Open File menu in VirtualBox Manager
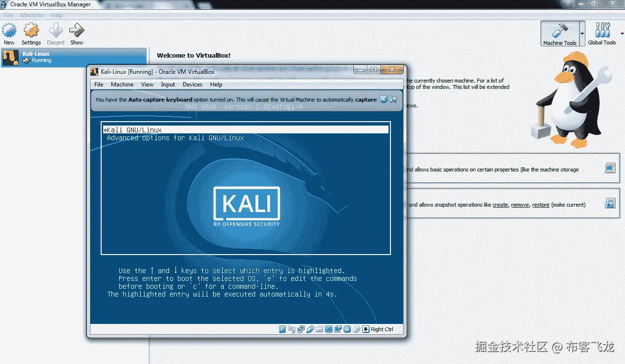This screenshot has width=625, height=364. tap(8, 15)
